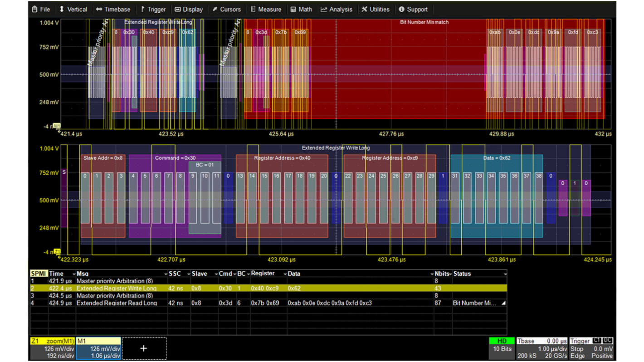Viewport: 644px width, 362px height.
Task: Open the Math menu
Action: [301, 9]
